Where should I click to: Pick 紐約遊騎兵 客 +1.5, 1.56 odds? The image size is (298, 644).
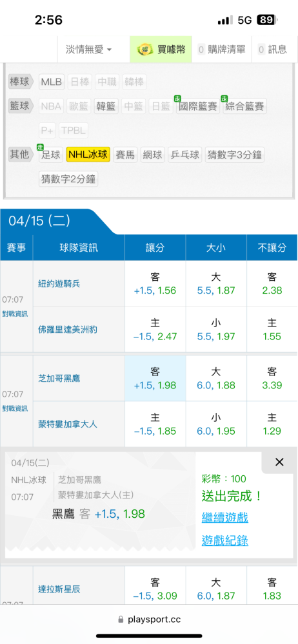155,283
